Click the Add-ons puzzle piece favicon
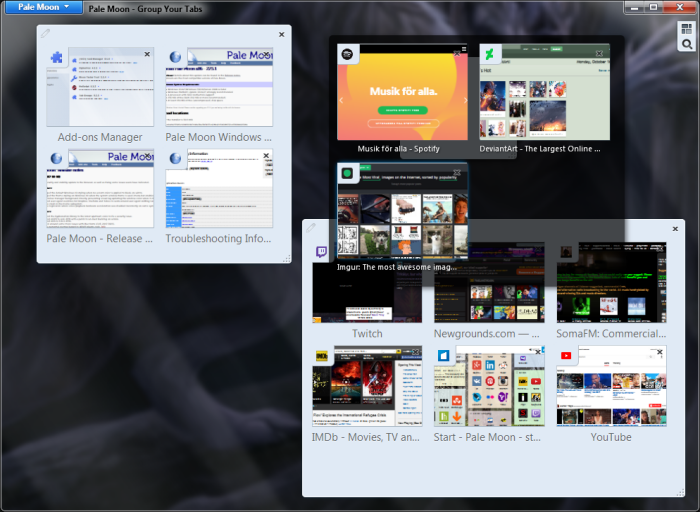Image resolution: width=700 pixels, height=512 pixels. [56, 57]
